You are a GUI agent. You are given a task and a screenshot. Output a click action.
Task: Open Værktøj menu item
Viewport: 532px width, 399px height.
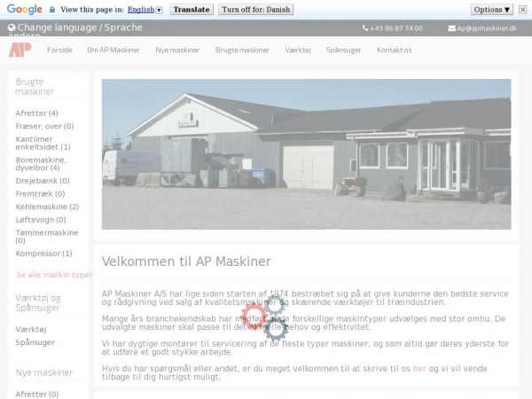(x=298, y=50)
